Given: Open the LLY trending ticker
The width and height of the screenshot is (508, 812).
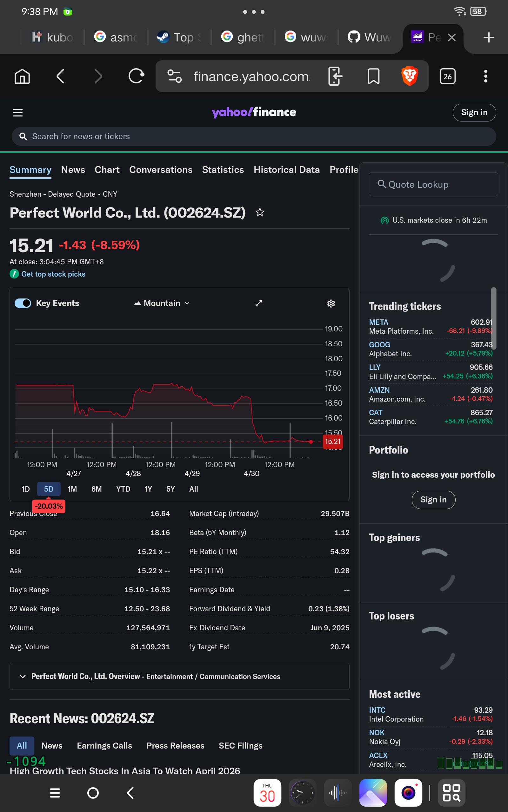Looking at the screenshot, I should [375, 367].
